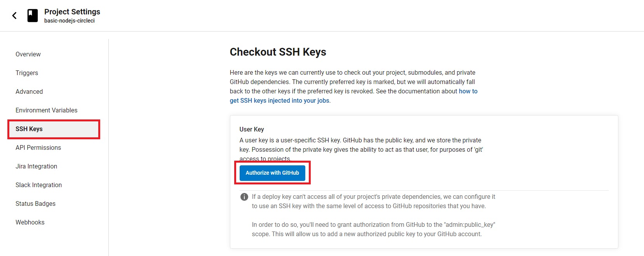This screenshot has height=256, width=644.
Task: Open the Triggers settings section
Action: [26, 73]
